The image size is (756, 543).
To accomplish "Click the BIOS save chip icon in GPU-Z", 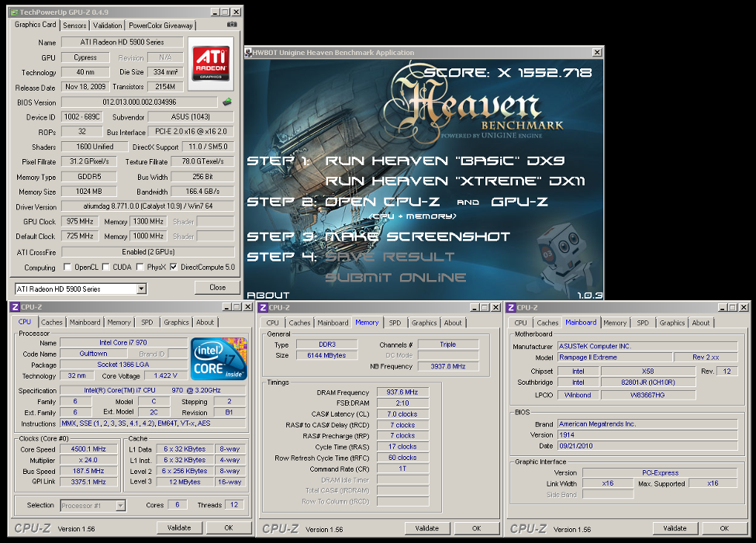I will 227,102.
